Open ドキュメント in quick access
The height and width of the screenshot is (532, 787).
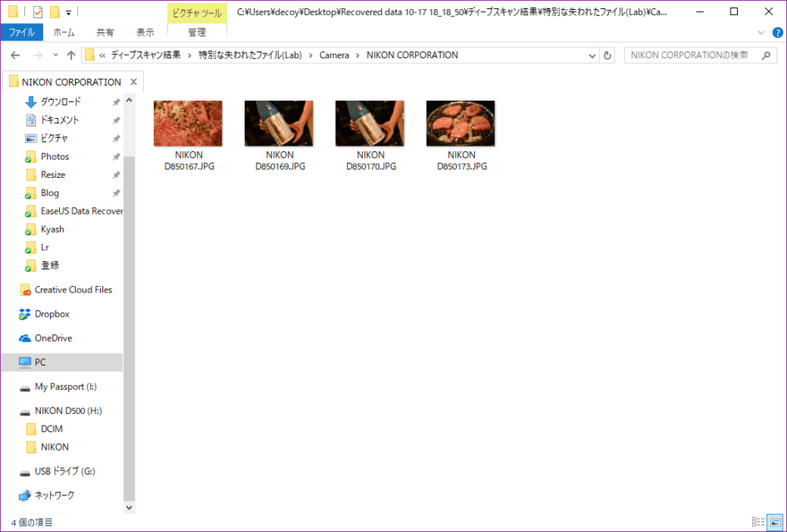[59, 120]
